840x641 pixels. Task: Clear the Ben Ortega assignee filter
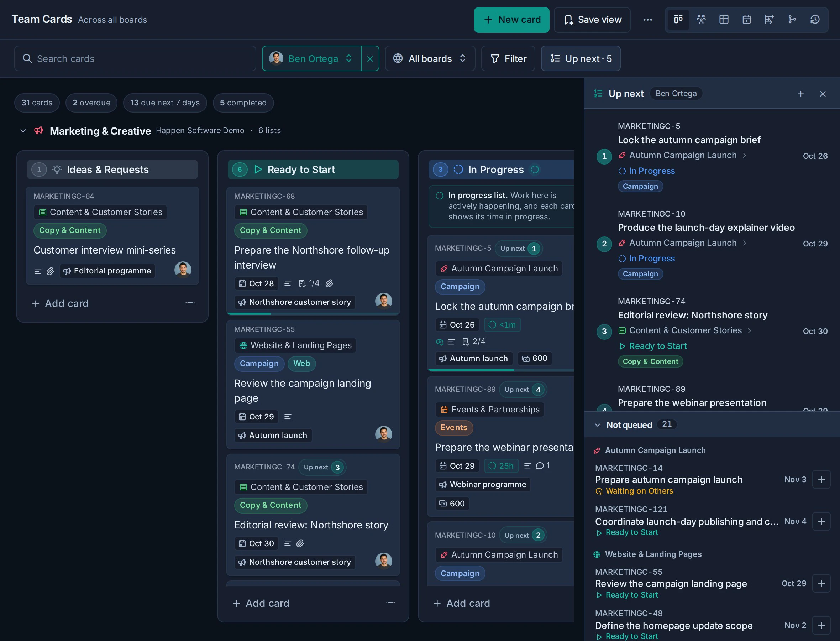point(370,59)
